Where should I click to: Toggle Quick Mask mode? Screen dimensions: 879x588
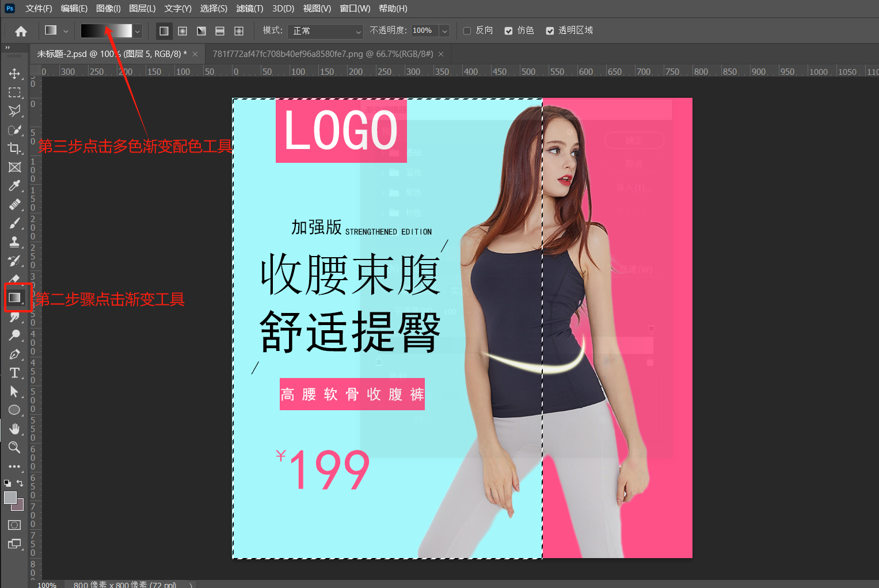14,525
